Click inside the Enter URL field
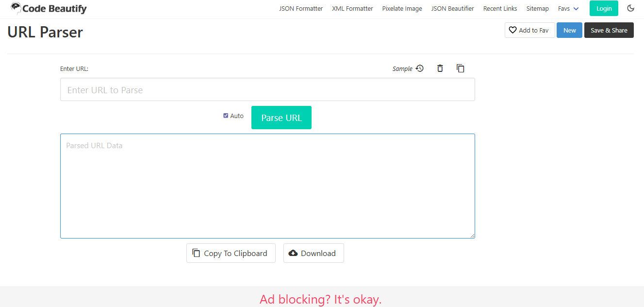Image resolution: width=644 pixels, height=307 pixels. coord(267,89)
